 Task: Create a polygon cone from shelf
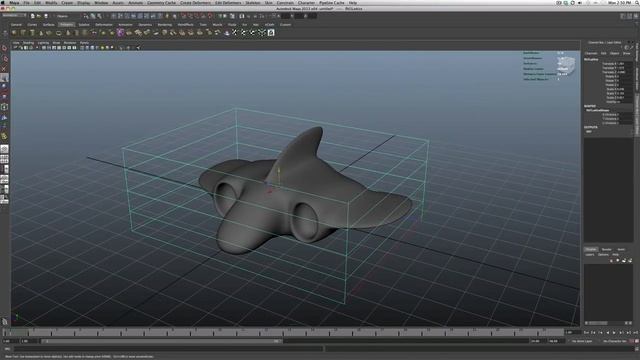41,33
